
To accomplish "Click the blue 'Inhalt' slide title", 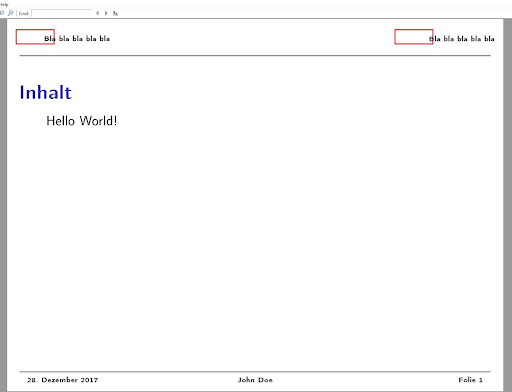I will [46, 92].
